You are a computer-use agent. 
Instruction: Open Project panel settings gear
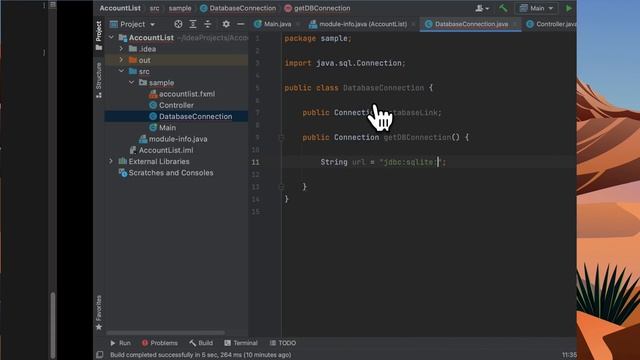[x=226, y=24]
